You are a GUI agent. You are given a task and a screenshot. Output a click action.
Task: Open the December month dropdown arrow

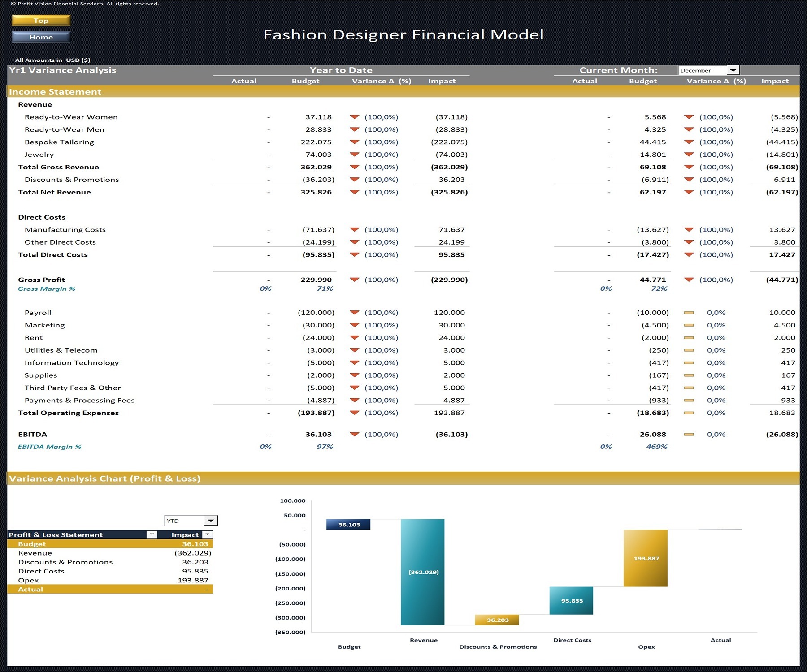coord(733,70)
